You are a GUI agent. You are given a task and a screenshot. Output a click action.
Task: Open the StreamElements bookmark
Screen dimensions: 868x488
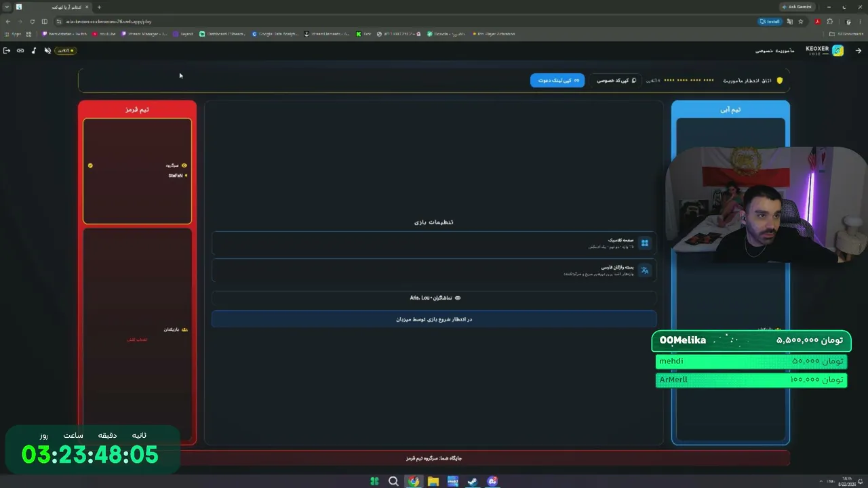pyautogui.click(x=328, y=34)
